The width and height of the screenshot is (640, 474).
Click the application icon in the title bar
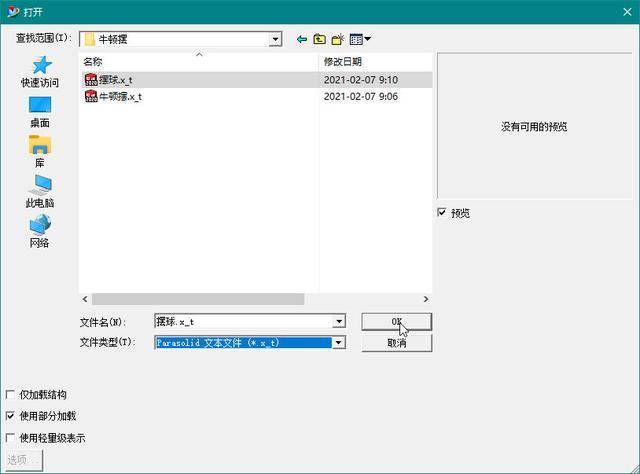pyautogui.click(x=13, y=12)
